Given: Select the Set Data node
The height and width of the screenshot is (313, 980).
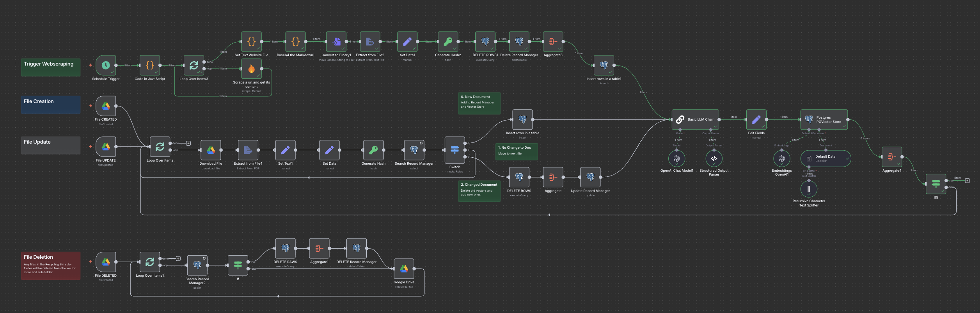Looking at the screenshot, I should click(x=329, y=150).
